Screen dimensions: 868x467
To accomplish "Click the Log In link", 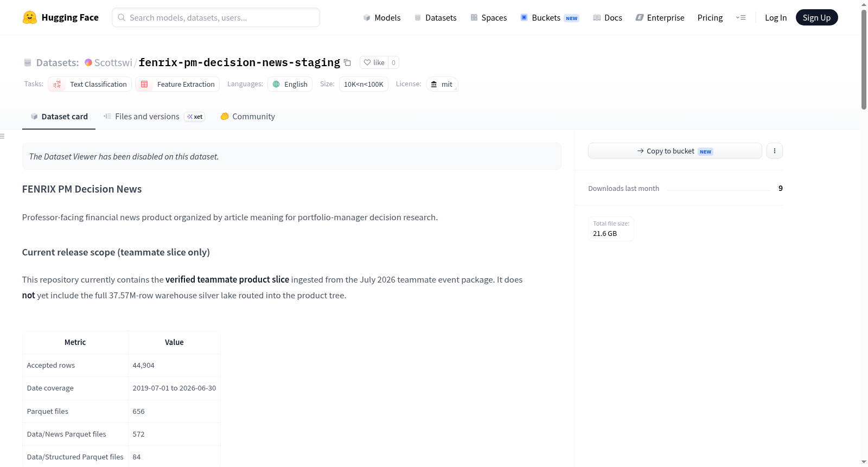I will (776, 17).
